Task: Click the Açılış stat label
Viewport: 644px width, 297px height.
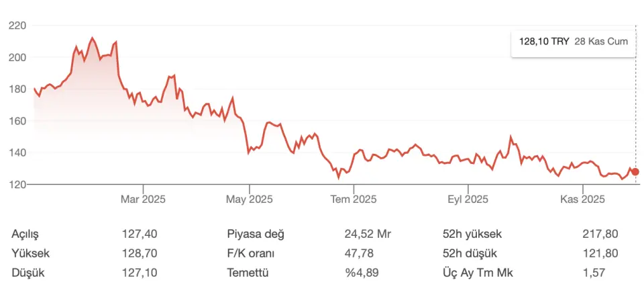Action: (25, 234)
